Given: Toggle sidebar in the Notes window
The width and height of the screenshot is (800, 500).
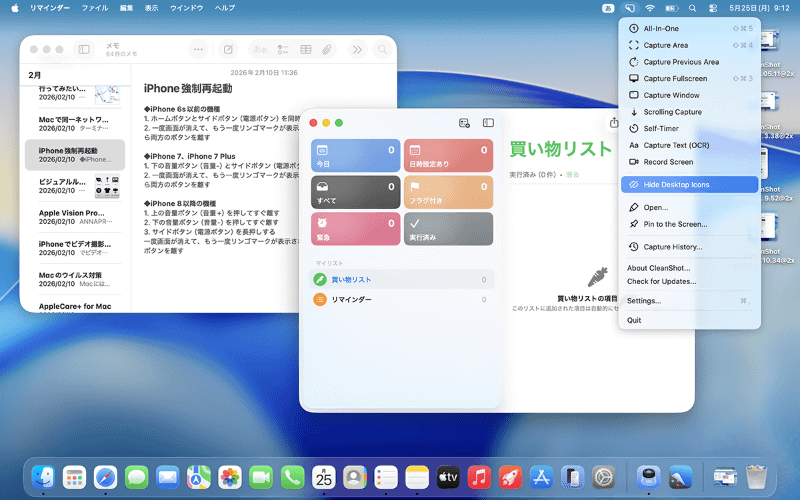Looking at the screenshot, I should (84, 49).
